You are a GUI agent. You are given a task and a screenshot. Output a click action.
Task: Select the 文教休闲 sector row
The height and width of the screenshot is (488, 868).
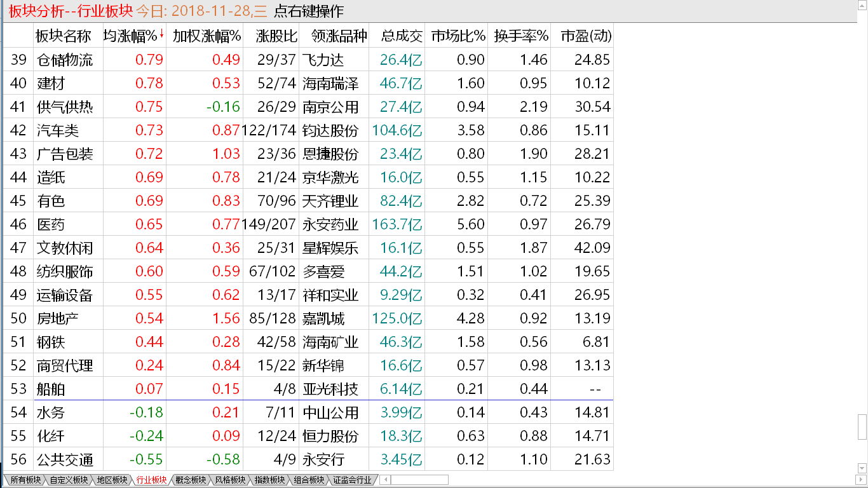pos(308,248)
